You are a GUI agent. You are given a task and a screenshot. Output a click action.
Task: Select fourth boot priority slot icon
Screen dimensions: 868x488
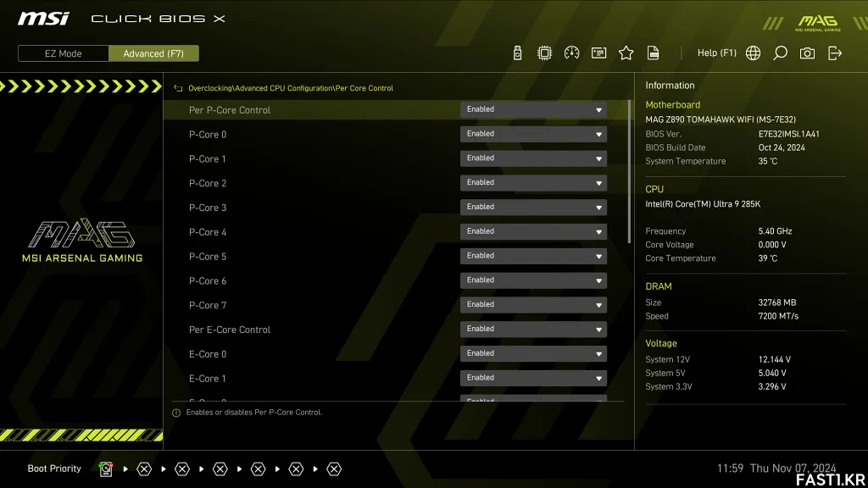pyautogui.click(x=220, y=469)
